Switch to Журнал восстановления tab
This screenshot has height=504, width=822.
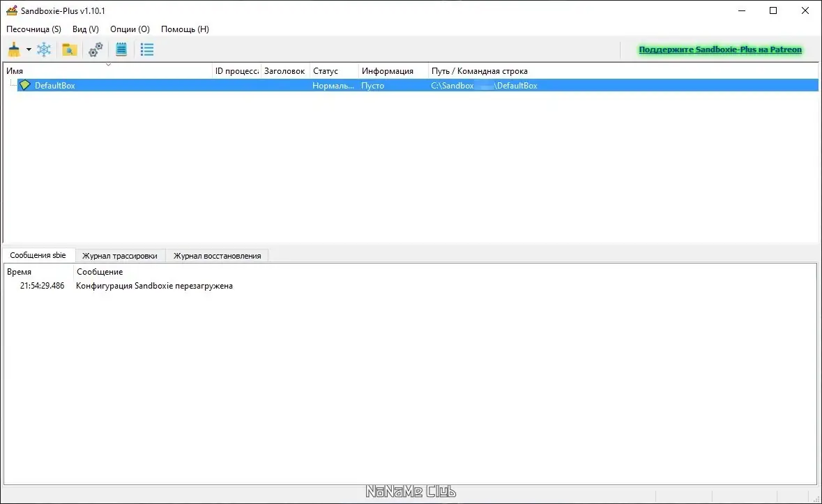coord(217,256)
